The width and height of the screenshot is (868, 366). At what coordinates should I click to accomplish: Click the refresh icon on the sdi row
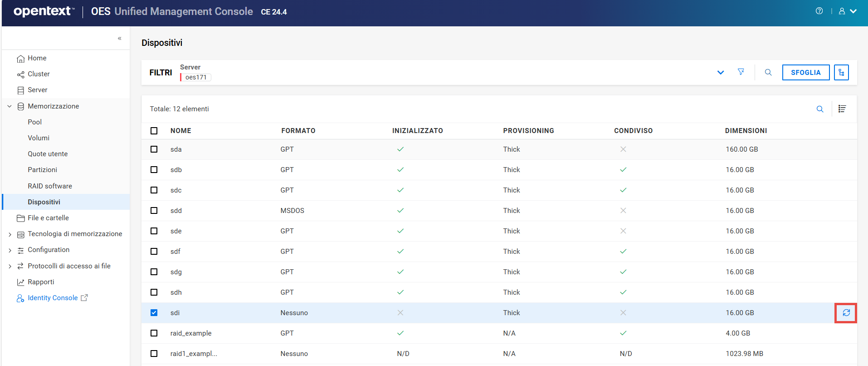pos(846,313)
